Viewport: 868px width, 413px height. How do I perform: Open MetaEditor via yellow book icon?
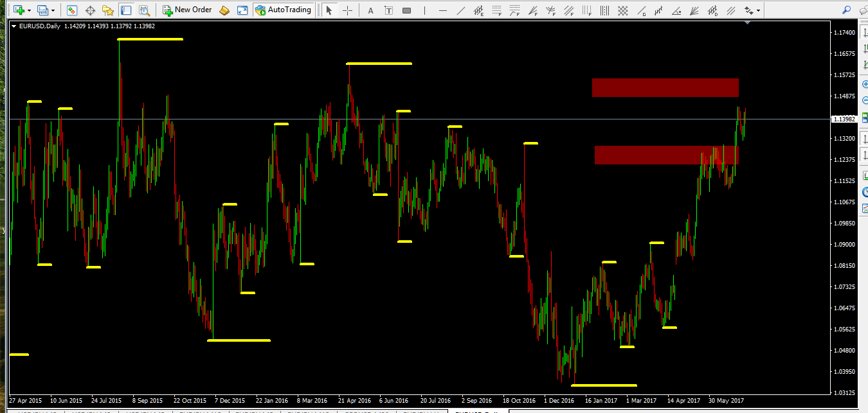(224, 10)
